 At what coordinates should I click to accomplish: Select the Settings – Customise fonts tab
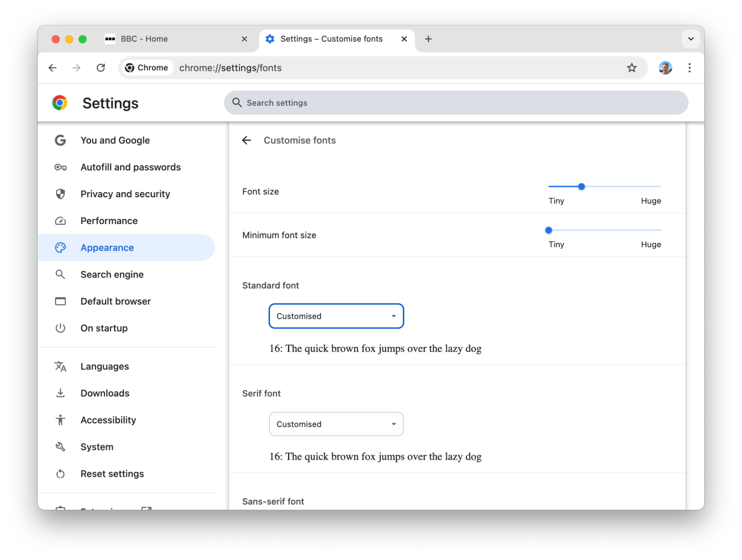pyautogui.click(x=337, y=39)
